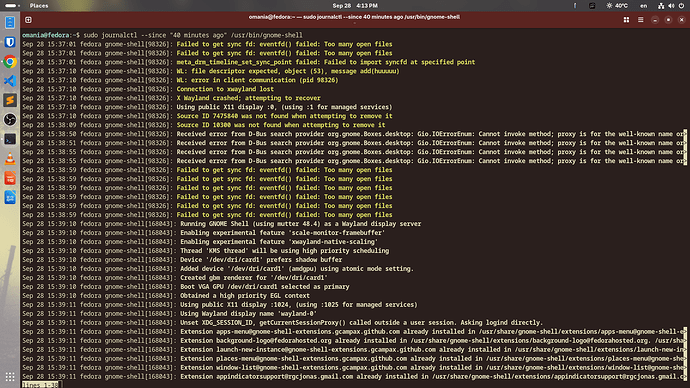The width and height of the screenshot is (690, 388).
Task: Launch VLC media player from the dock
Action: click(10, 158)
